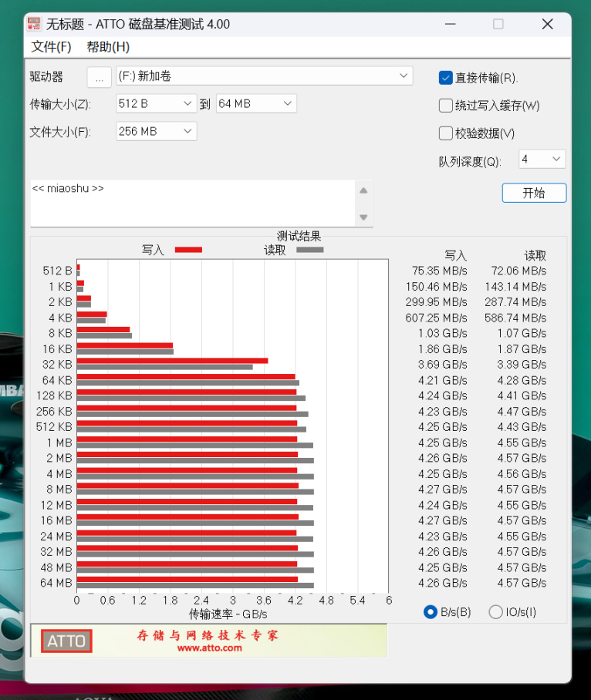The width and height of the screenshot is (591, 700).
Task: Click the 143.14 MB/s read value
Action: [515, 287]
